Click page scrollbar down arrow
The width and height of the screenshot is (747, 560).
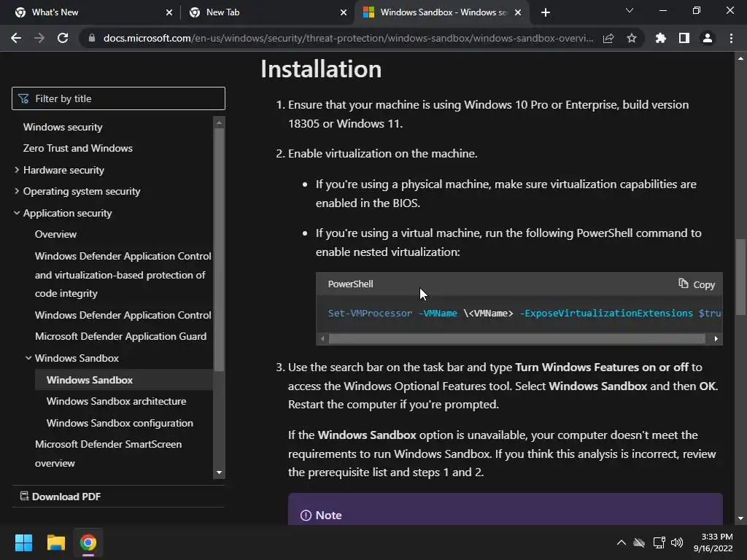[740, 518]
